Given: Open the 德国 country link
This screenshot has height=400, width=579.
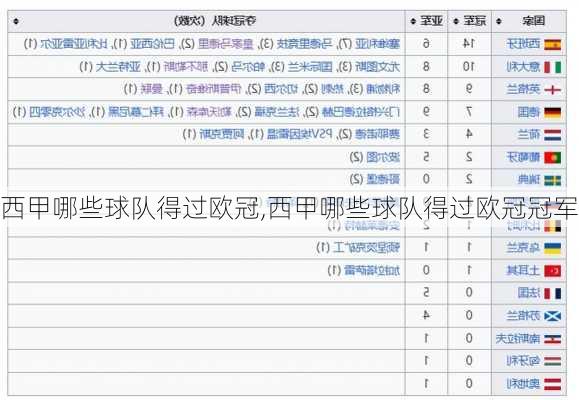Looking at the screenshot, I should (529, 112).
